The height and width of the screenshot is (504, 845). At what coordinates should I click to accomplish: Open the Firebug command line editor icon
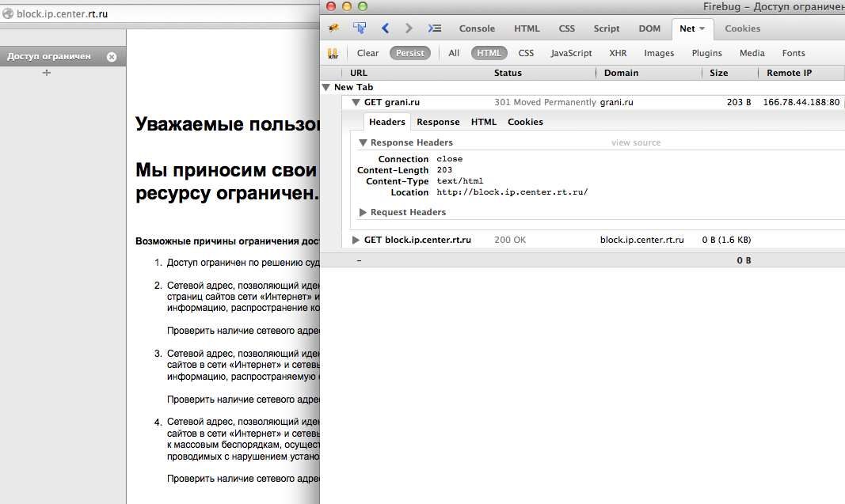(434, 28)
